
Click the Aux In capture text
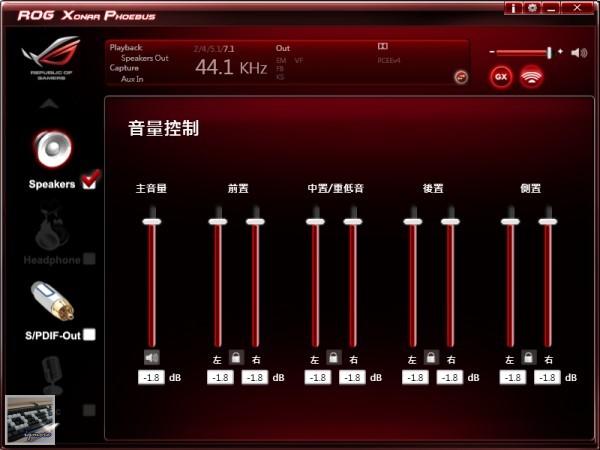tap(132, 79)
